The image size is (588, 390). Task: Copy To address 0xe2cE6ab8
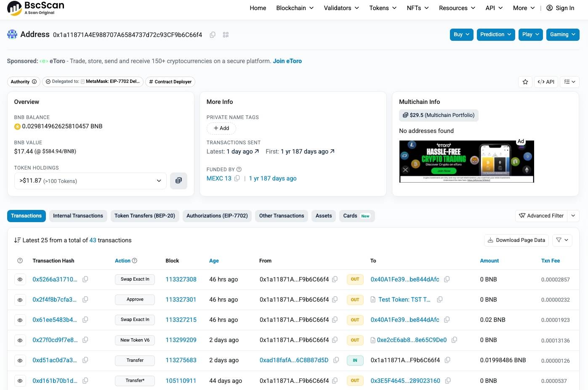pyautogui.click(x=454, y=340)
